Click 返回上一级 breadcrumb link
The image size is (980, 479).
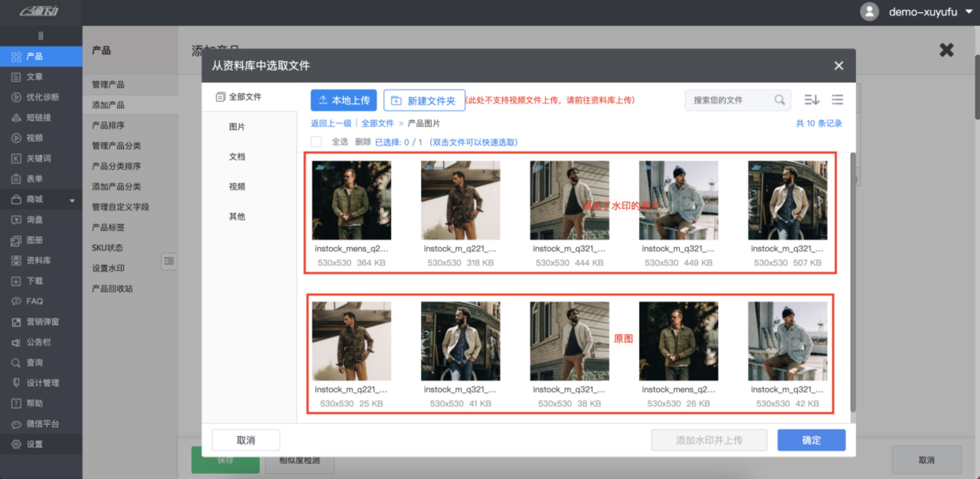(x=331, y=123)
